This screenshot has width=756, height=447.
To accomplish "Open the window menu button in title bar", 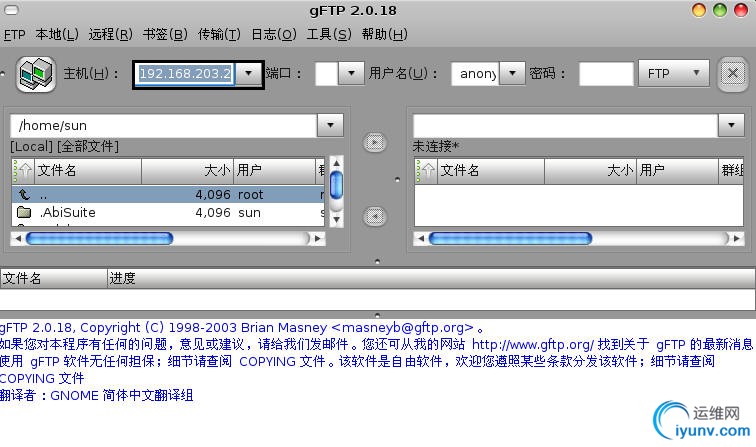I will point(11,10).
